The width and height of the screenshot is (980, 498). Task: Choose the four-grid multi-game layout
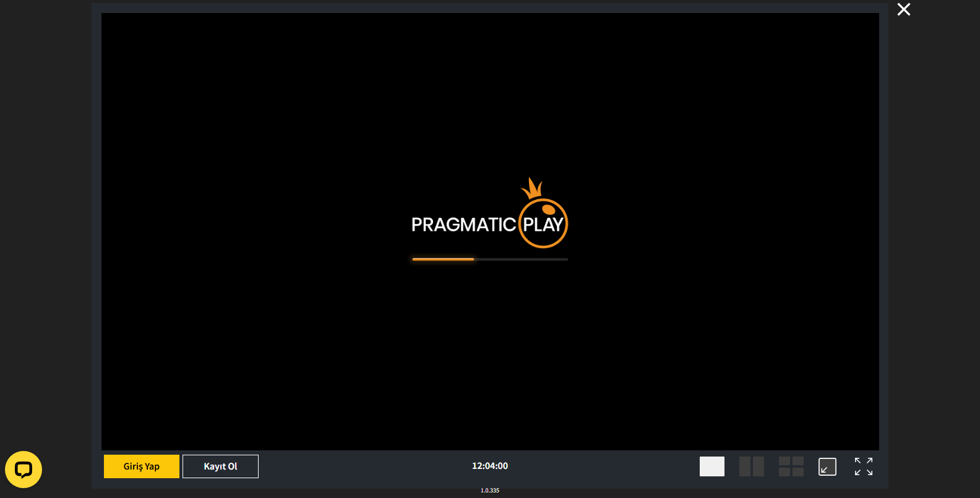point(791,466)
